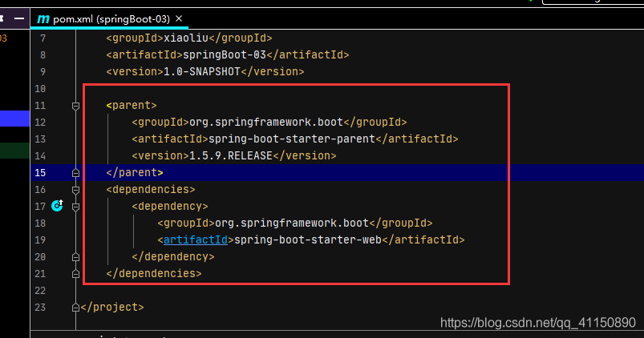The height and width of the screenshot is (338, 644).
Task: Fold the dependency element at line 17
Action: coord(75,206)
